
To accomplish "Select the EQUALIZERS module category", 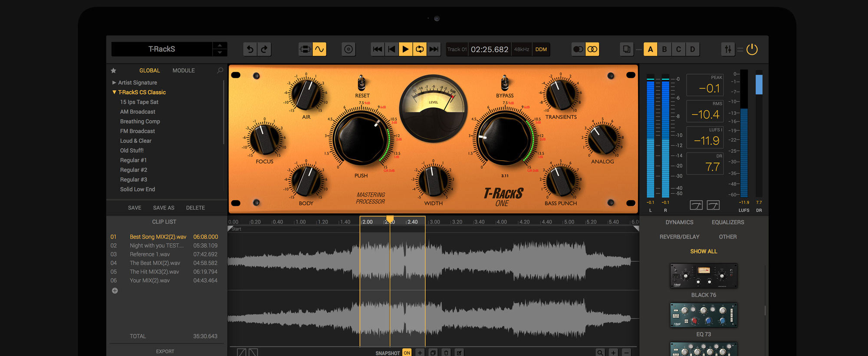I will click(x=728, y=222).
